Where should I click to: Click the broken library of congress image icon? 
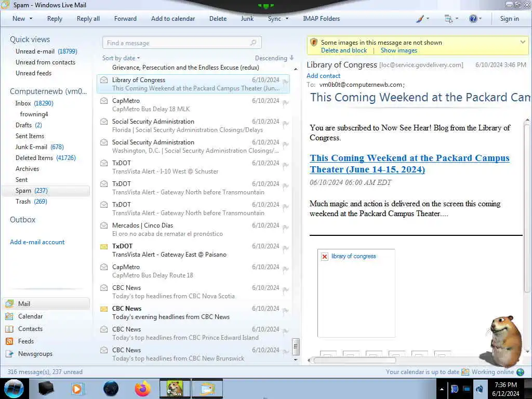tap(324, 257)
